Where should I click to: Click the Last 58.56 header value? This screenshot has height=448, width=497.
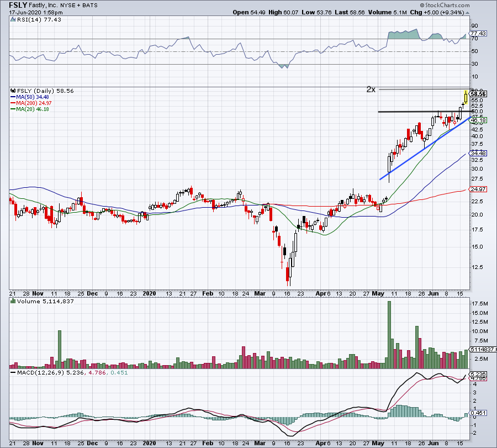(x=350, y=12)
